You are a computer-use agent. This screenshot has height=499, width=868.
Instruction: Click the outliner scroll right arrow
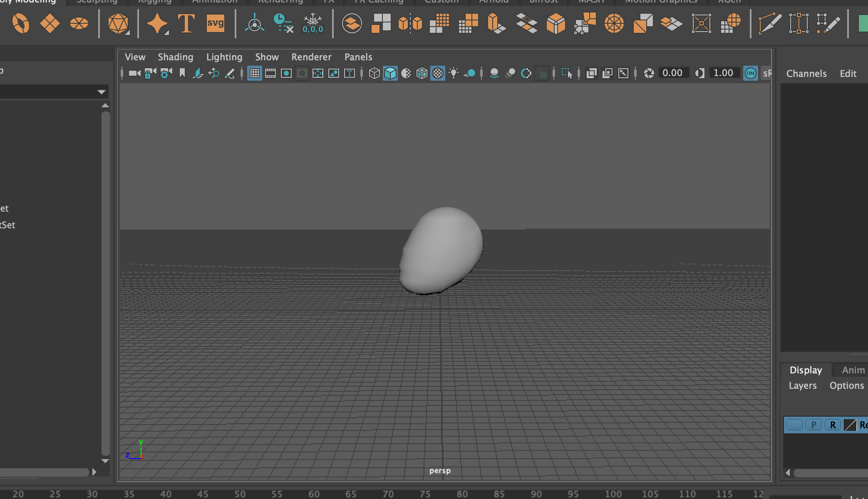tap(94, 472)
